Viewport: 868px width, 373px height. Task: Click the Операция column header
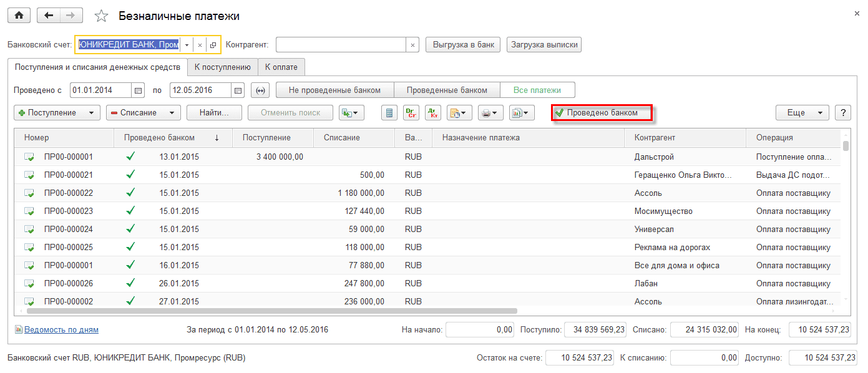(794, 137)
